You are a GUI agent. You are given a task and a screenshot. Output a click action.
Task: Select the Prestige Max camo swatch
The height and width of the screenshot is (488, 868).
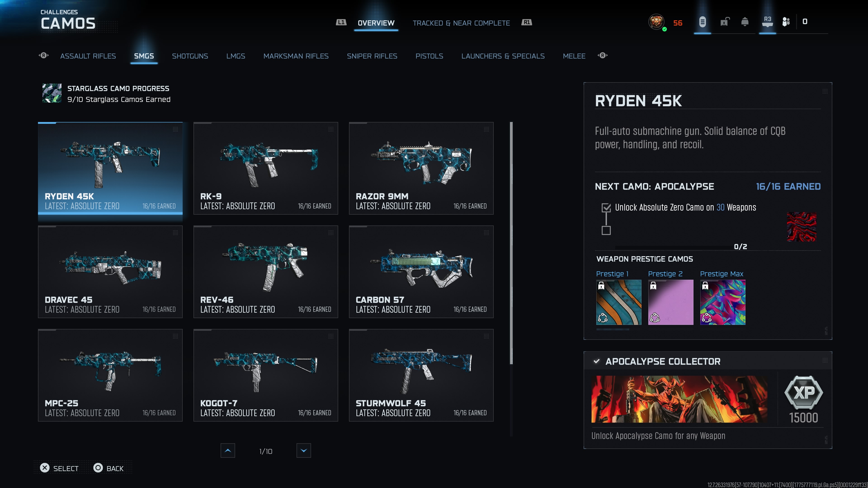pyautogui.click(x=722, y=302)
